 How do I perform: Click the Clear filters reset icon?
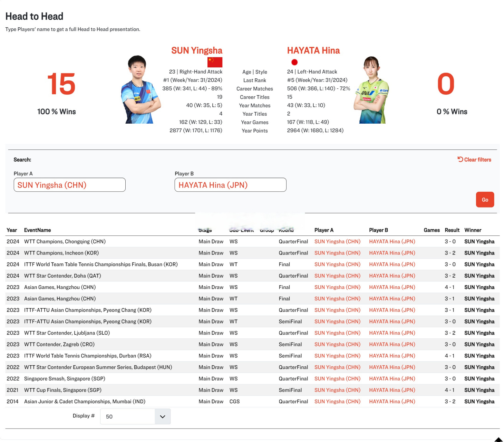pyautogui.click(x=460, y=159)
